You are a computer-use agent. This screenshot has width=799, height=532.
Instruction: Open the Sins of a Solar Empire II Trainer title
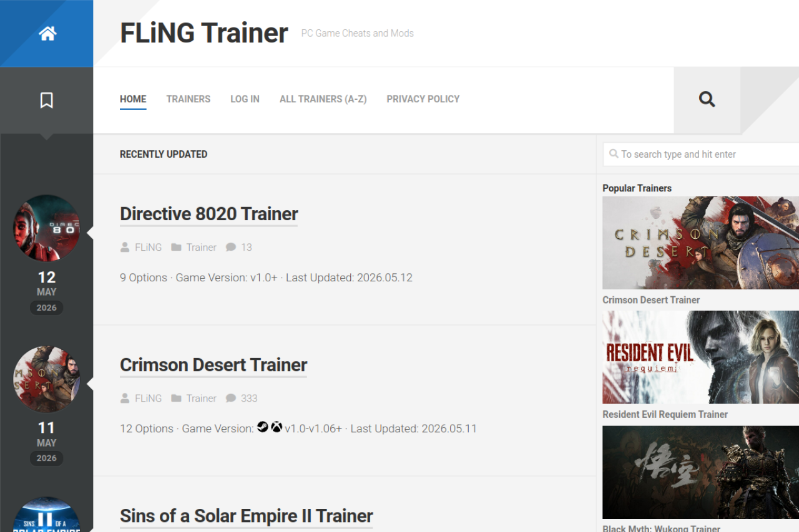pyautogui.click(x=247, y=516)
